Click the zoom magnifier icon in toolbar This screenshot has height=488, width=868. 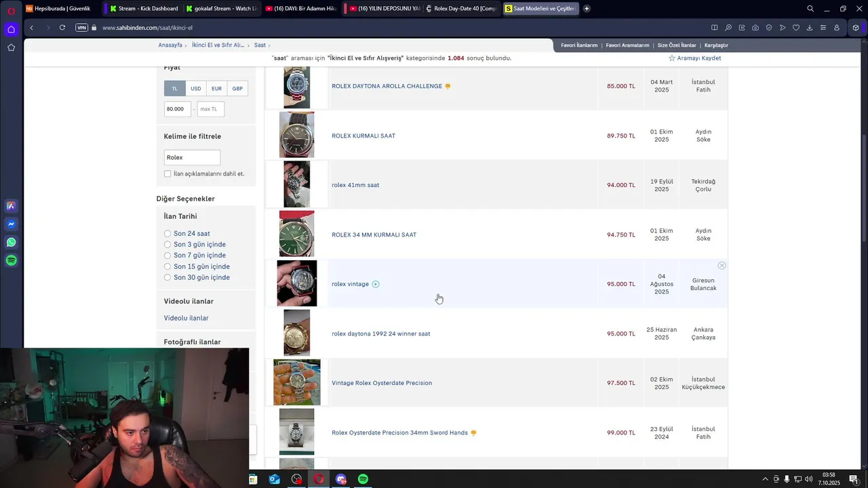pos(728,28)
